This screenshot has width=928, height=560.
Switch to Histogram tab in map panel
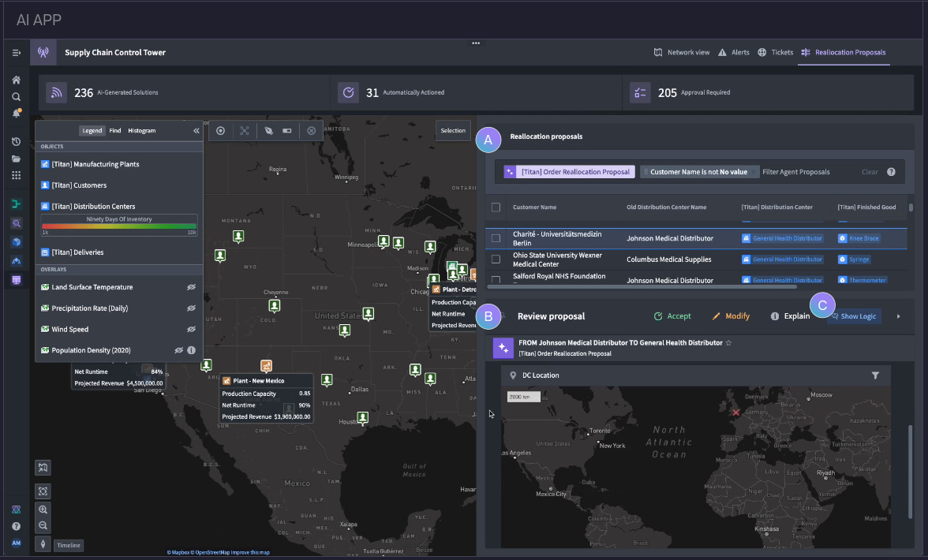142,131
